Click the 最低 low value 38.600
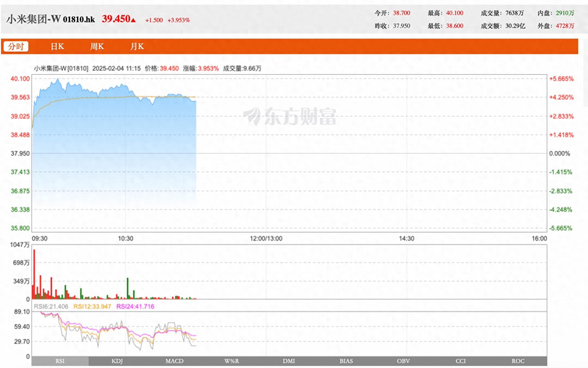 pyautogui.click(x=455, y=26)
